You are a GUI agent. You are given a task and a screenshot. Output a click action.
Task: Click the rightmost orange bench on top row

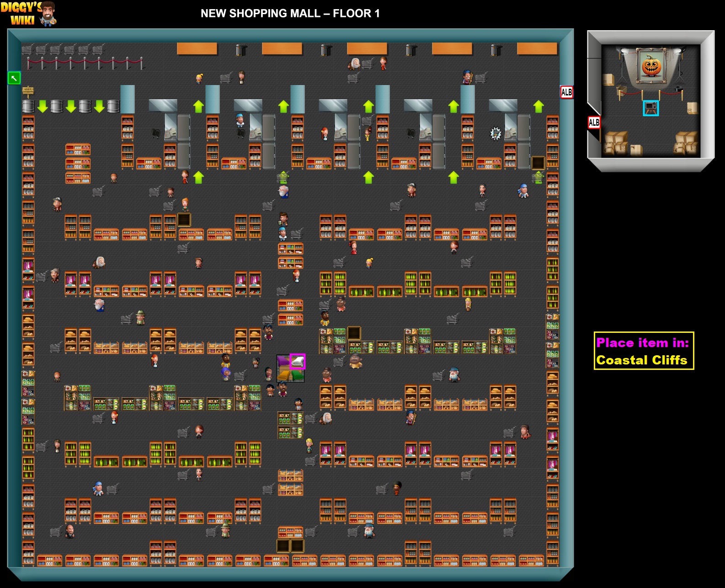pos(537,48)
